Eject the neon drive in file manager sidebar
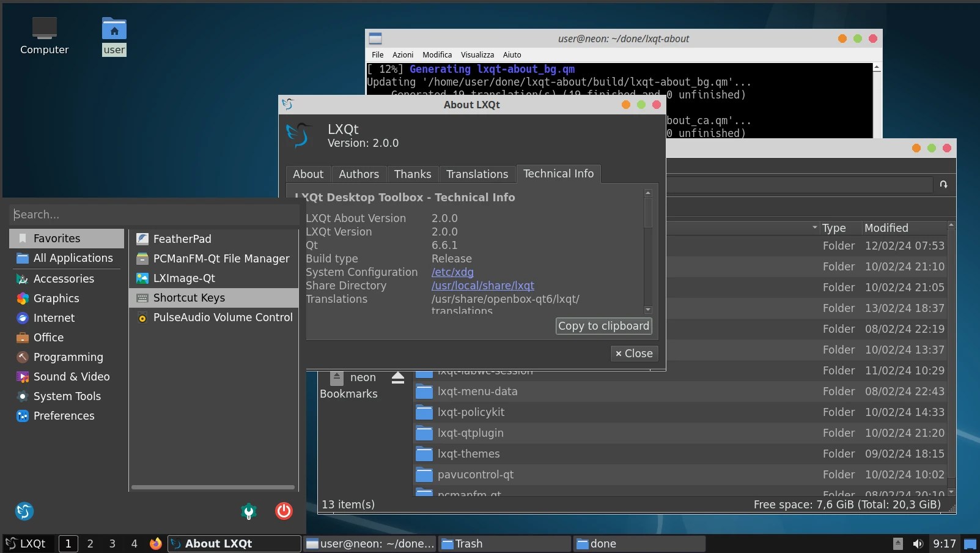Image resolution: width=980 pixels, height=553 pixels. pyautogui.click(x=398, y=378)
